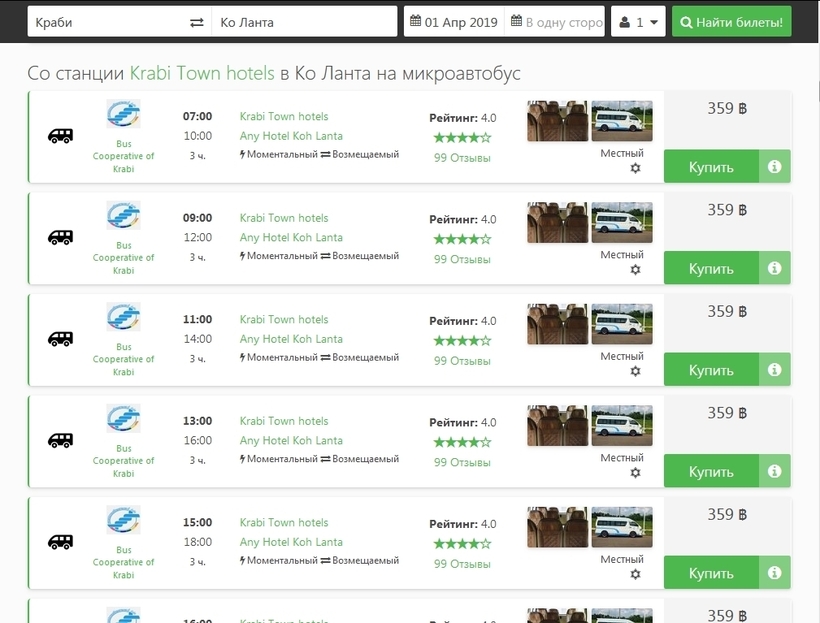Show info icon for the 07:00 trip

coord(775,167)
